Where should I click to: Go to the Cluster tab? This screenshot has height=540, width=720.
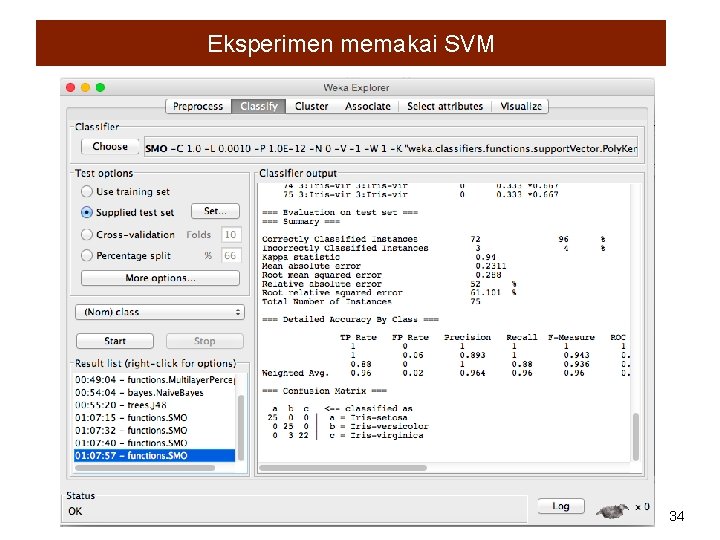click(x=312, y=107)
